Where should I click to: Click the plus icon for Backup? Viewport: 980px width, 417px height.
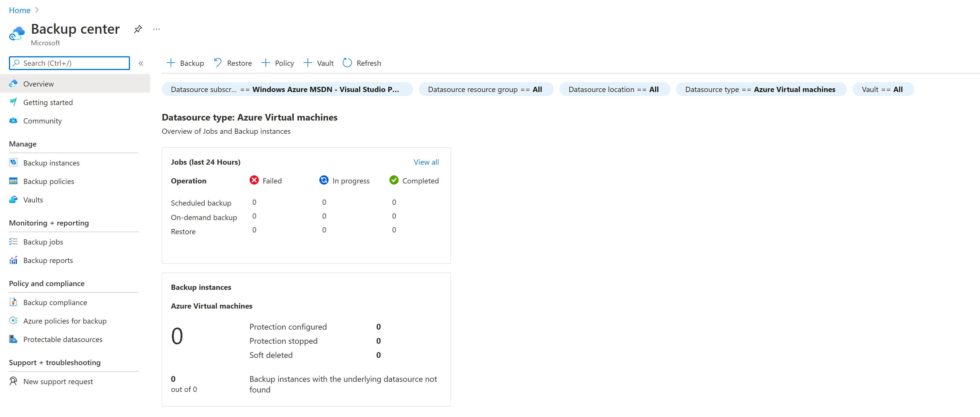171,63
